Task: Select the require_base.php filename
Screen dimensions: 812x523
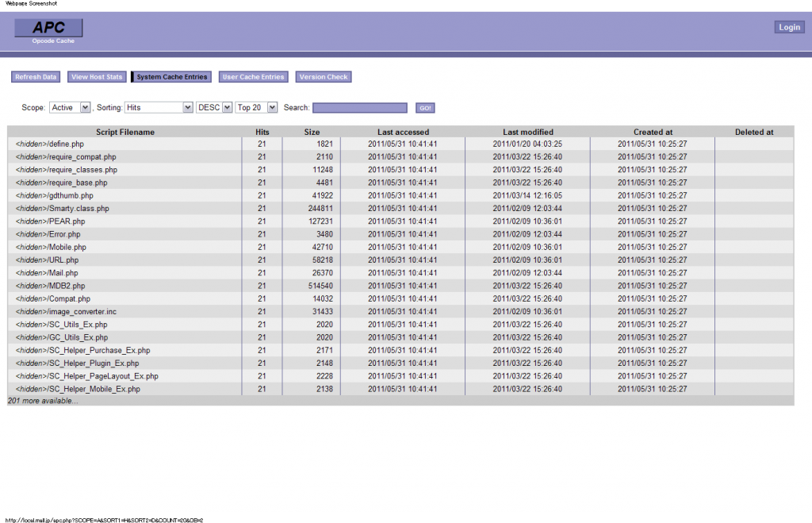Action: coord(62,183)
